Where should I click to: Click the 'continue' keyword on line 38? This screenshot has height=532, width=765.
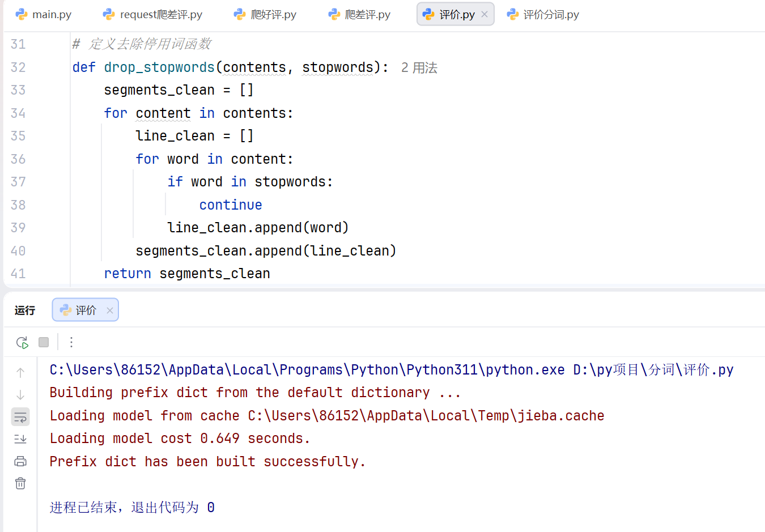pyautogui.click(x=231, y=205)
